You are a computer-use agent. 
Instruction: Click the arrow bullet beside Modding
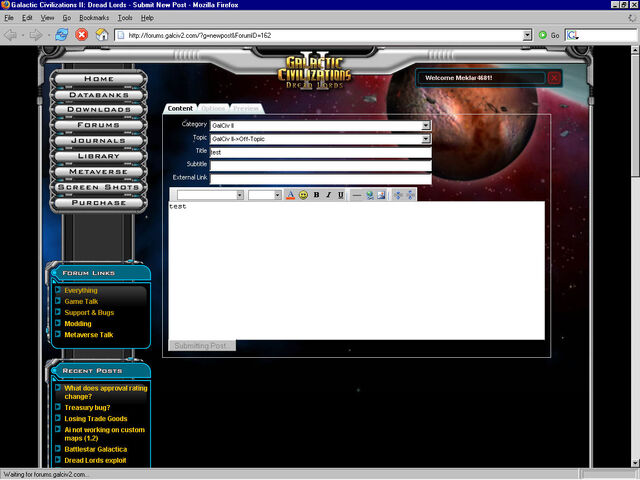tap(58, 323)
